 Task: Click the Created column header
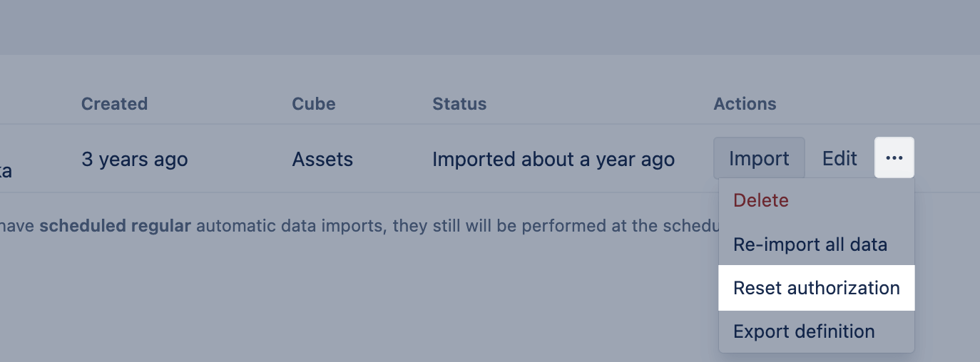(114, 104)
